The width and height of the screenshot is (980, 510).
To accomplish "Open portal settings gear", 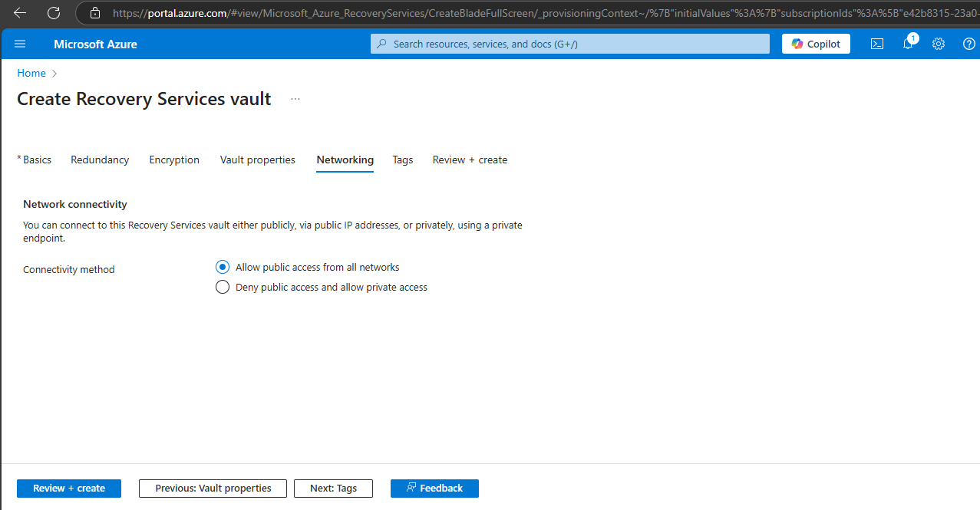I will pyautogui.click(x=939, y=44).
